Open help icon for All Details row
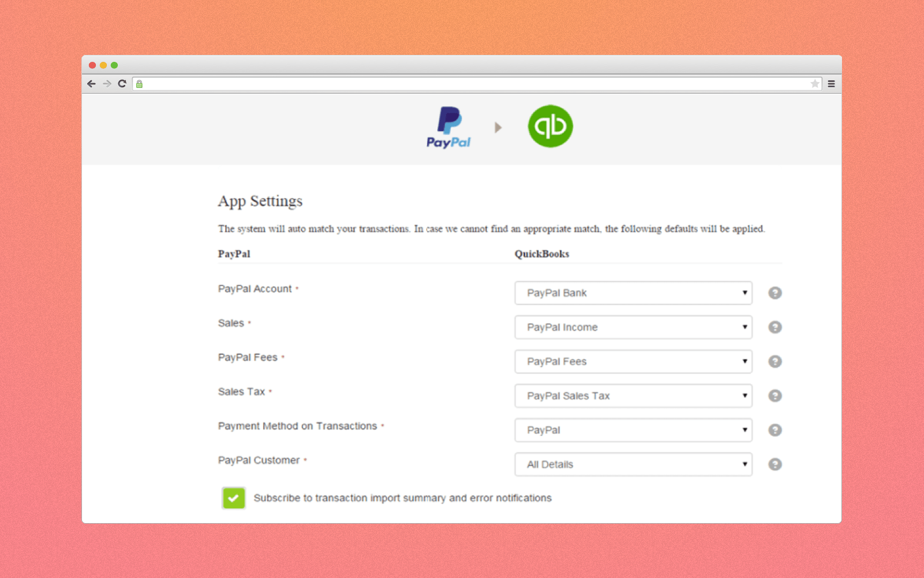 (775, 464)
